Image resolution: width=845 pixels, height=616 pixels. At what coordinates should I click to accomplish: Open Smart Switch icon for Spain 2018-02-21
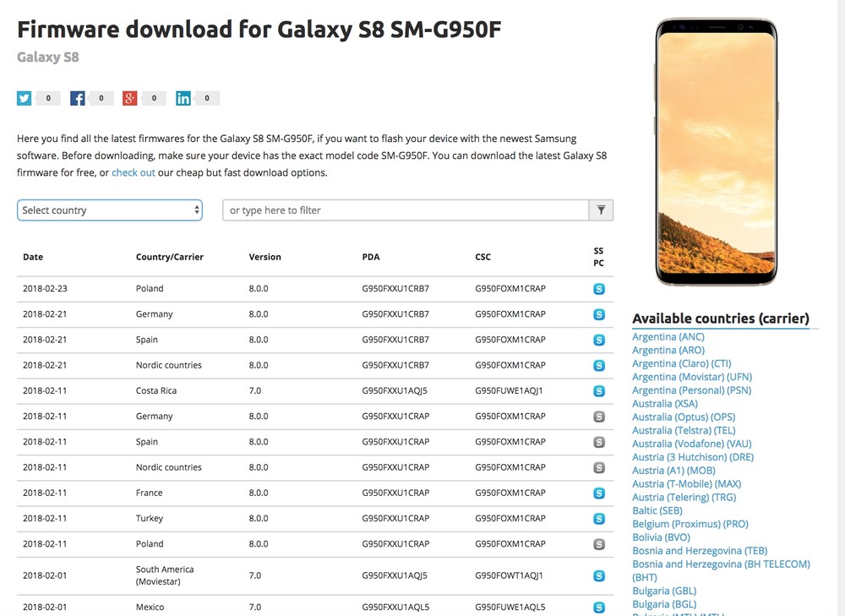(x=599, y=340)
